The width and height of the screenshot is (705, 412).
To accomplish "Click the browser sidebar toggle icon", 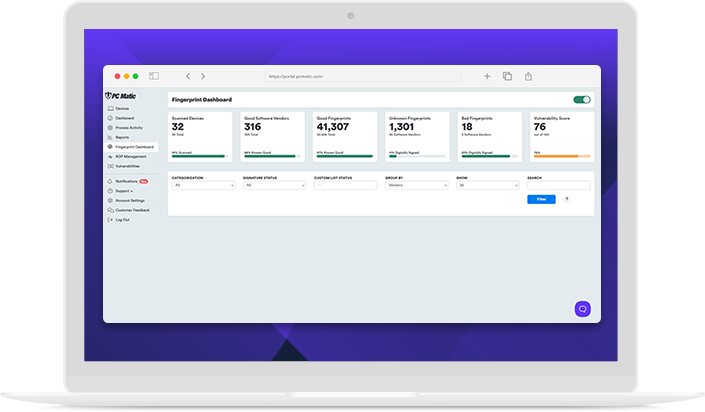I will (154, 76).
